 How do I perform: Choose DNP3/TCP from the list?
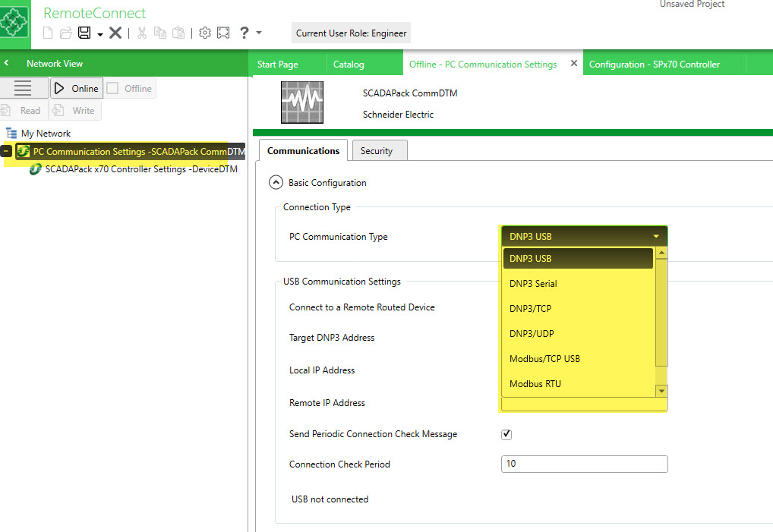[x=578, y=309]
